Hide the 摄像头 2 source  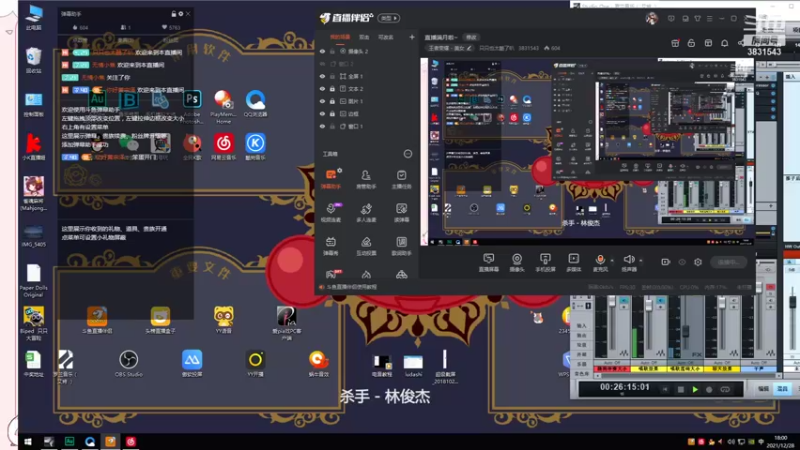pos(322,51)
